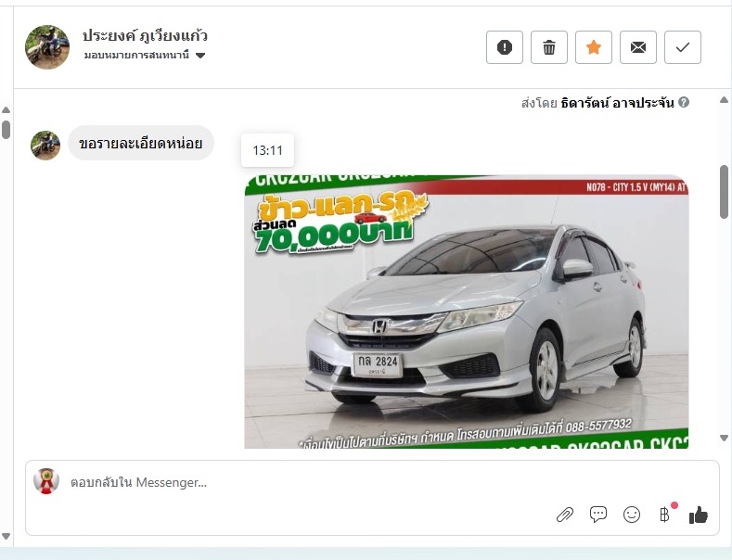732x560 pixels.
Task: Attach a file with paperclip icon
Action: click(x=565, y=515)
